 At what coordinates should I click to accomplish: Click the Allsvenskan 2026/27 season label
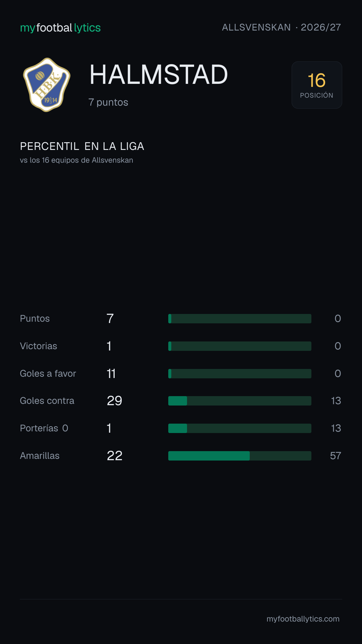coord(282,28)
